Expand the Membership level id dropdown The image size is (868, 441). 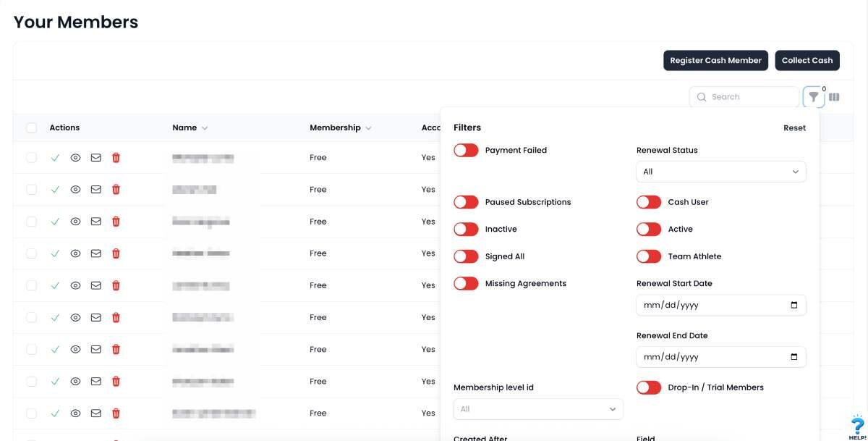pos(538,408)
